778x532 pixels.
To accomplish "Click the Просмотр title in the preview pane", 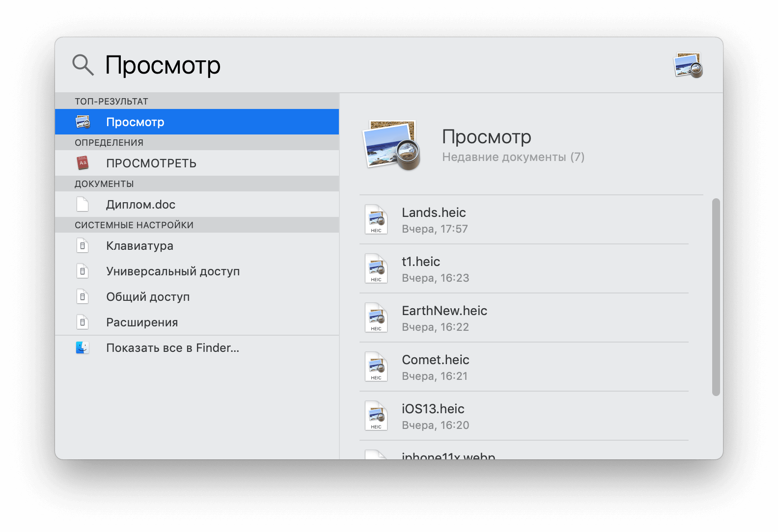I will click(486, 137).
